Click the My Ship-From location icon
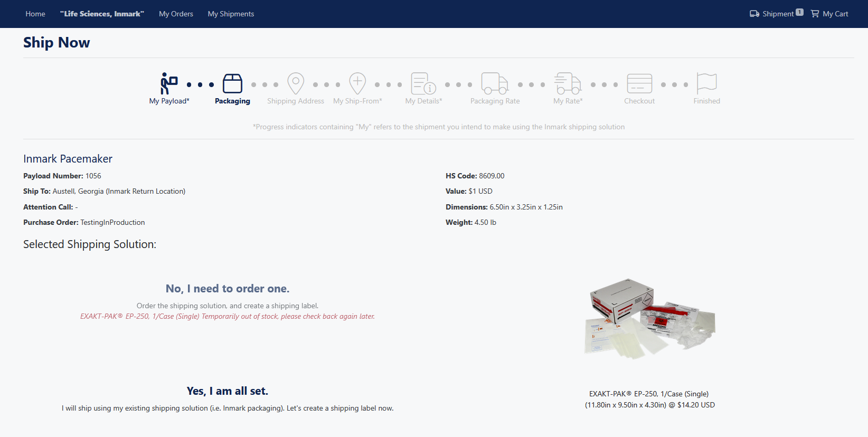Viewport: 868px width, 437px height. 357,83
